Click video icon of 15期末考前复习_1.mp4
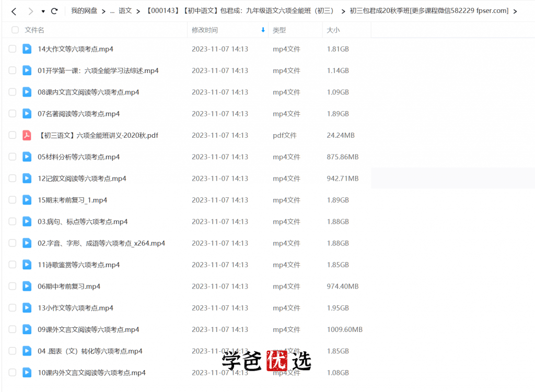 click(x=27, y=200)
